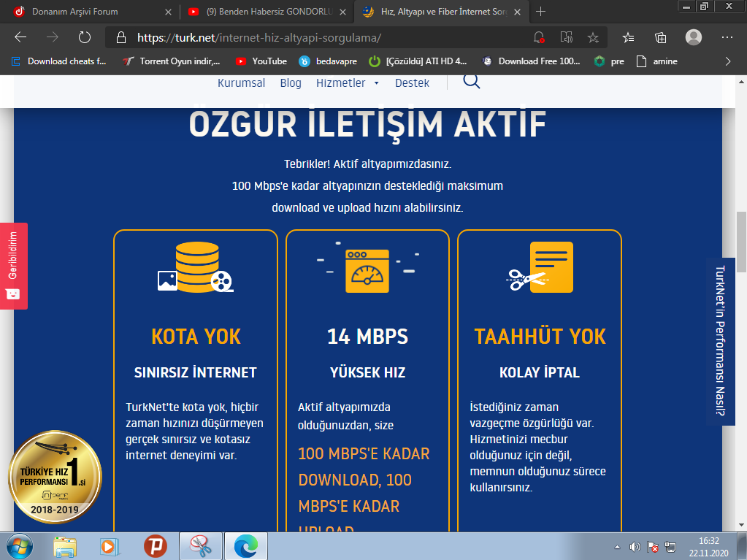Click the storage database icon in Kota Yok card
The width and height of the screenshot is (747, 560).
pyautogui.click(x=196, y=267)
